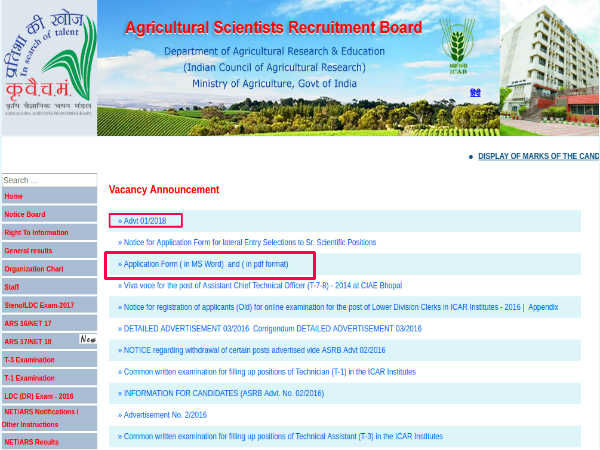The width and height of the screenshot is (600, 450).
Task: Open Right To Information in sidebar
Action: (x=49, y=233)
